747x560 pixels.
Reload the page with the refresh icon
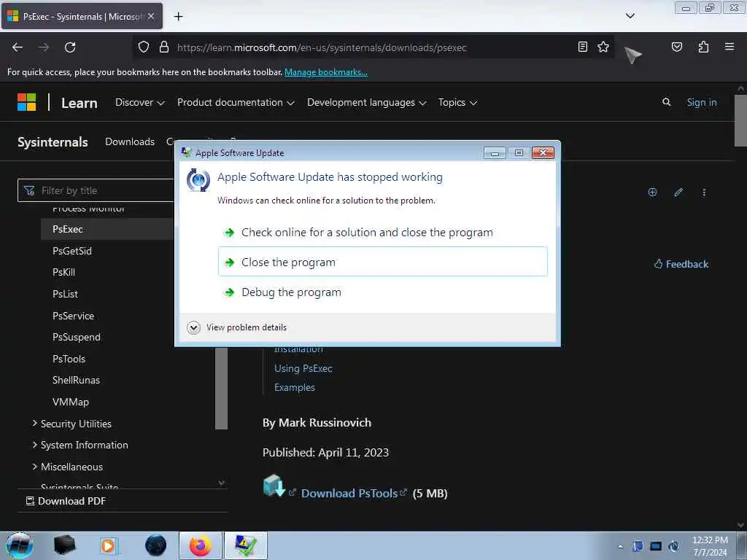tap(70, 47)
